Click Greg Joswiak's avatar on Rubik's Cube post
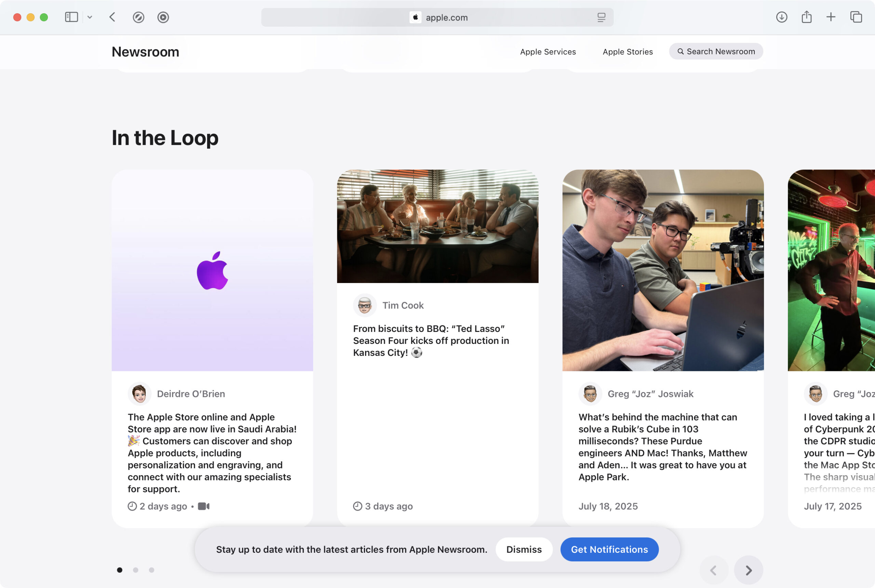The image size is (875, 588). (590, 394)
